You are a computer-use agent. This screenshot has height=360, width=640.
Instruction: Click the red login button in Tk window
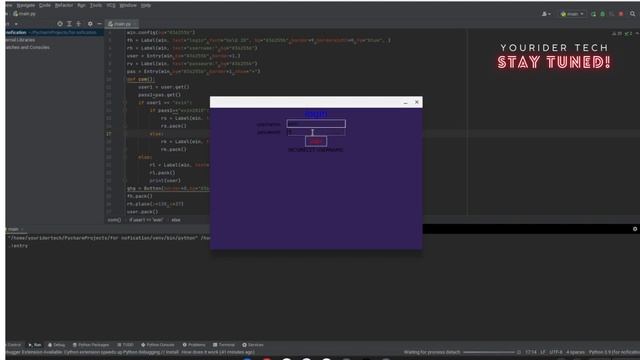click(316, 141)
